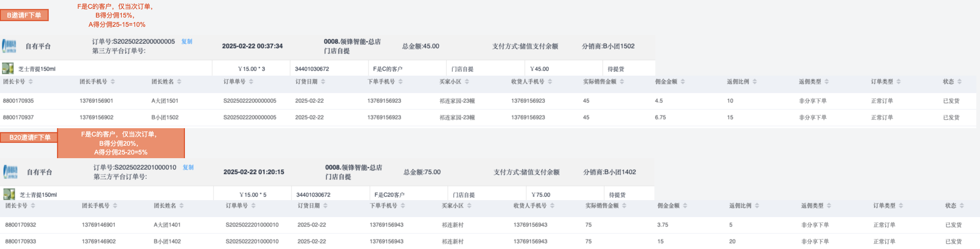Select card number 8800170933
The height and width of the screenshot is (249, 980).
[21, 242]
